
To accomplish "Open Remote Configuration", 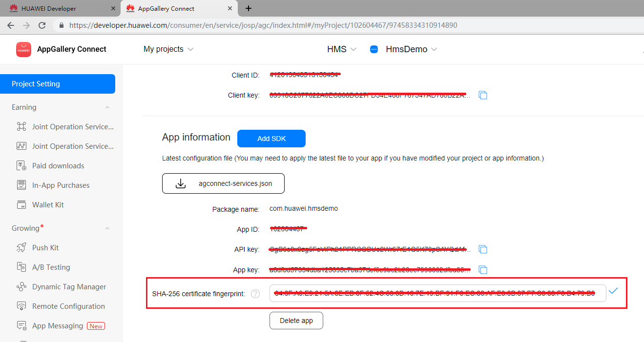I will tap(68, 306).
